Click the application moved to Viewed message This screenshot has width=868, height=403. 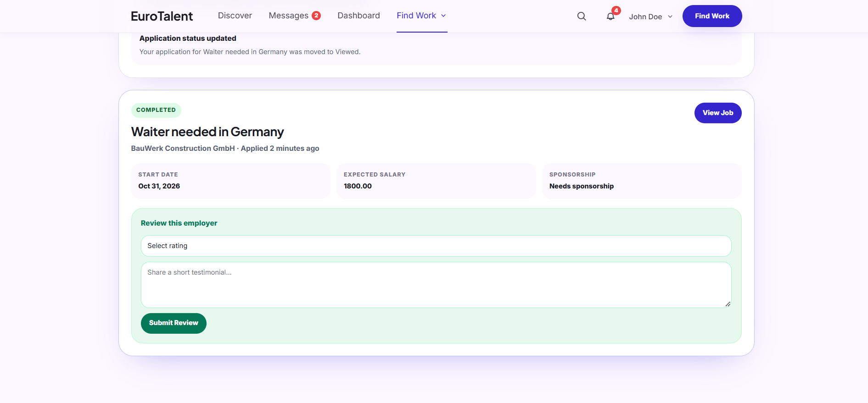250,52
